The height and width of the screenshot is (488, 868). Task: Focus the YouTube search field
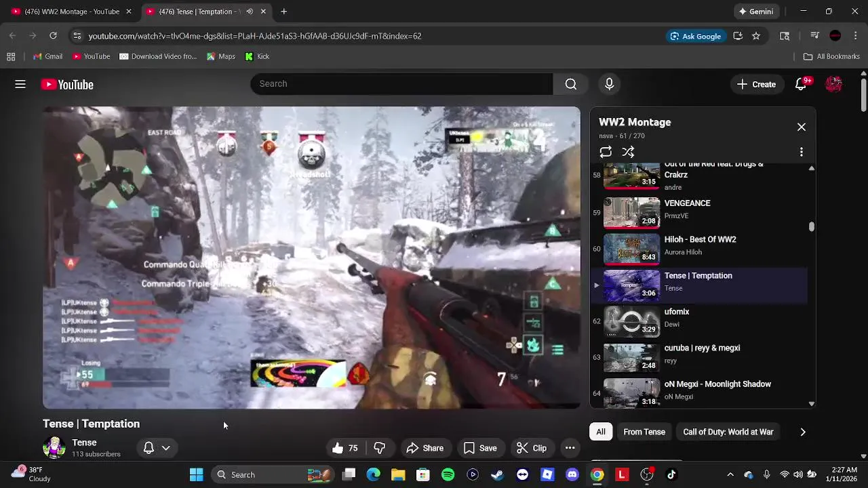click(401, 84)
